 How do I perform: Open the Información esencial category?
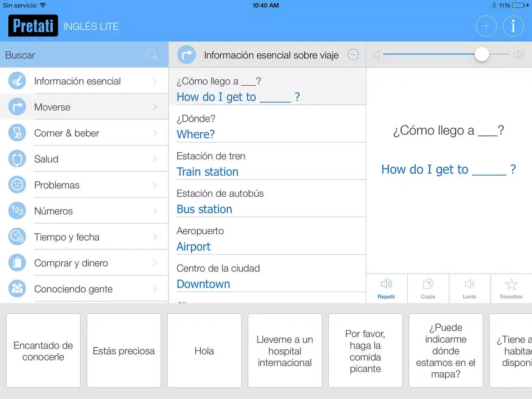(84, 81)
